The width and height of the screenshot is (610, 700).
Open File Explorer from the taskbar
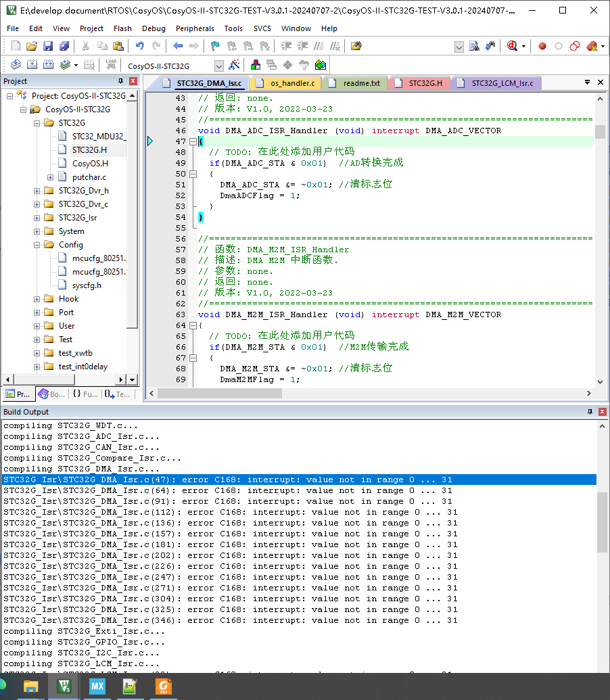[x=31, y=686]
